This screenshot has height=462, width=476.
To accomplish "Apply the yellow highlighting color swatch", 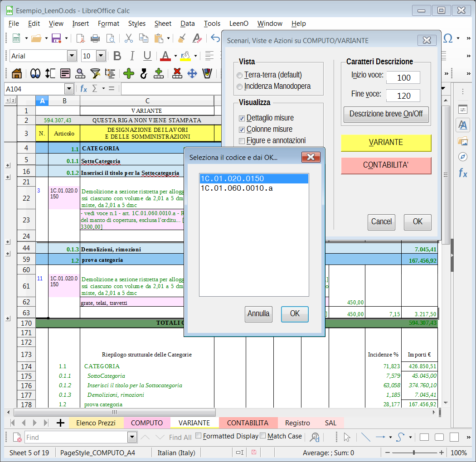I will (x=185, y=57).
